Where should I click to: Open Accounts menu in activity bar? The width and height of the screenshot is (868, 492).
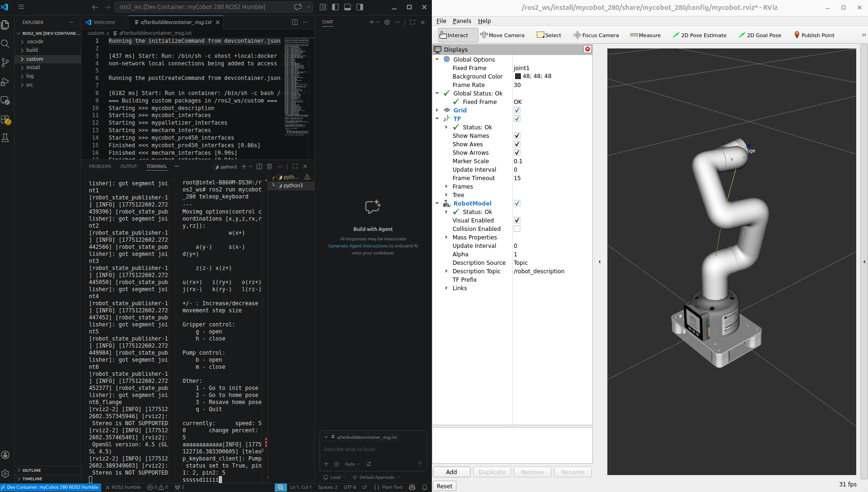pos(6,455)
